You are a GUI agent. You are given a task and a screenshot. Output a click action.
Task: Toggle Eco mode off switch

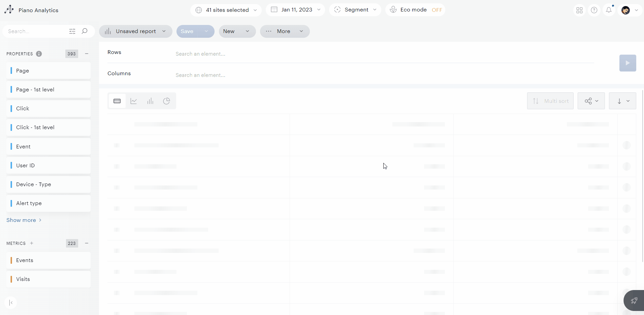(x=437, y=10)
